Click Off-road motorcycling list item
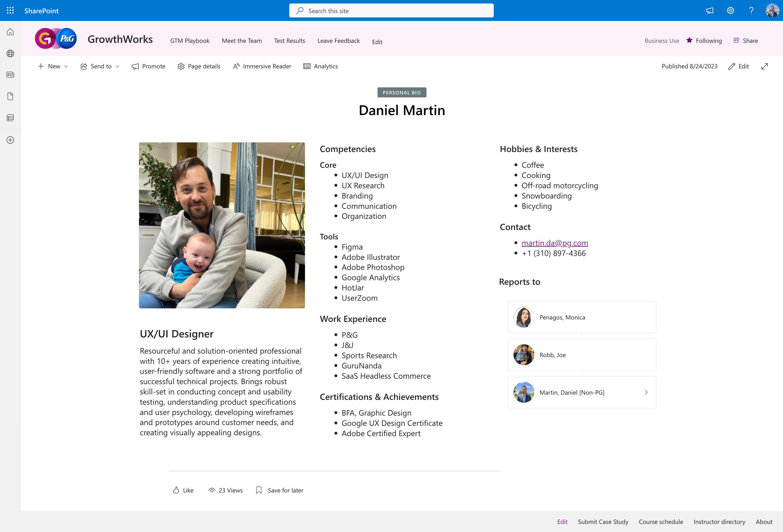The image size is (783, 532). point(560,186)
